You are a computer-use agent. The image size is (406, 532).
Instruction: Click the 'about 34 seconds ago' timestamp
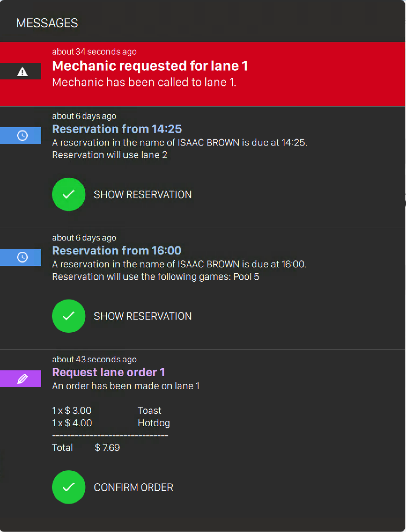(94, 52)
